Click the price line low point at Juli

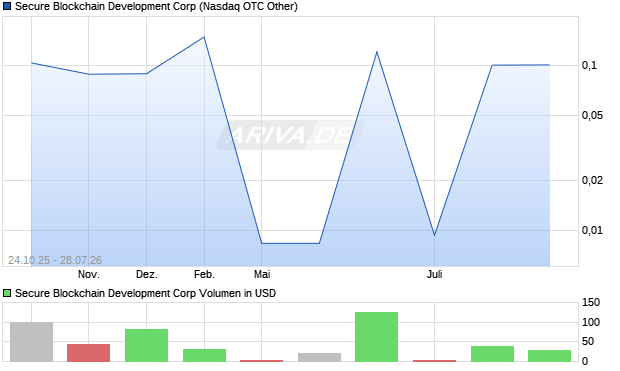tap(435, 235)
